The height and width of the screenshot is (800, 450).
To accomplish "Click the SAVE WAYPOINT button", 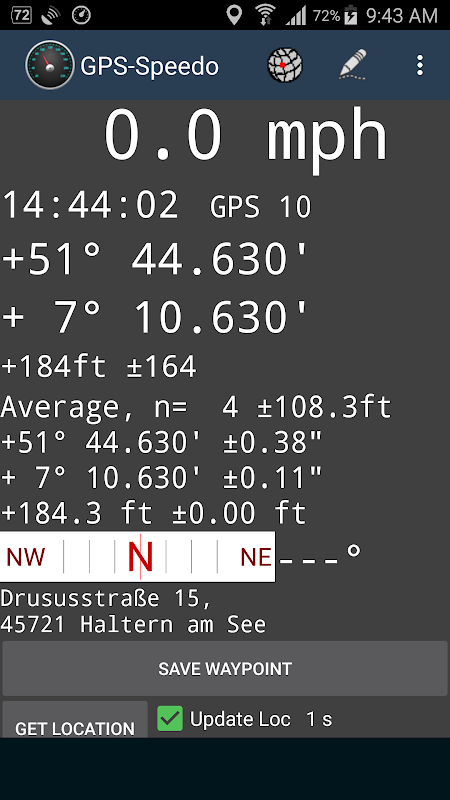I will point(225,669).
